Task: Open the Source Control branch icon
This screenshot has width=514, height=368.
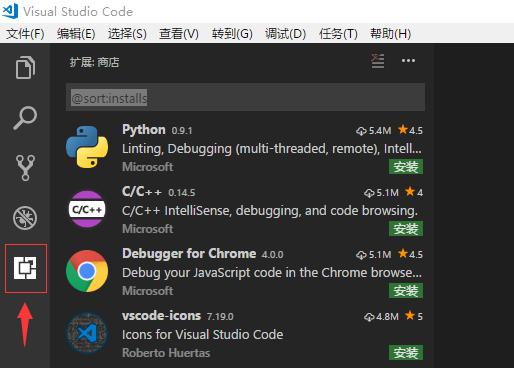Action: click(x=25, y=168)
